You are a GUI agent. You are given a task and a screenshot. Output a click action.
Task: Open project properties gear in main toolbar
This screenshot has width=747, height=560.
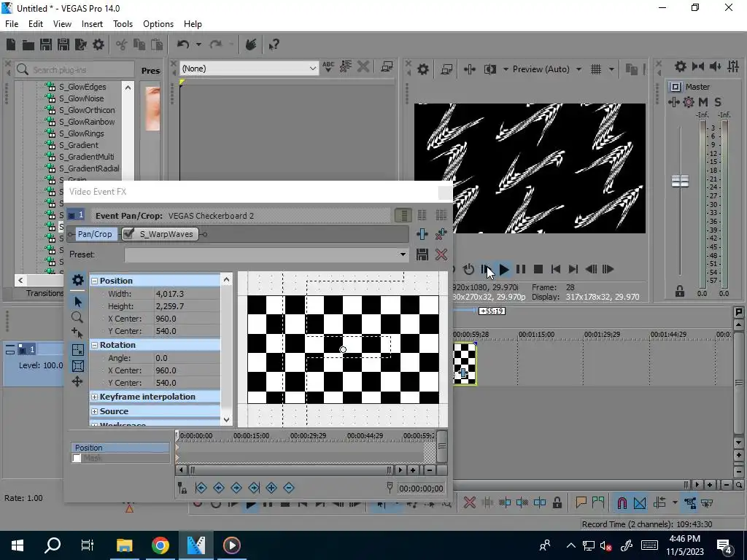[98, 44]
